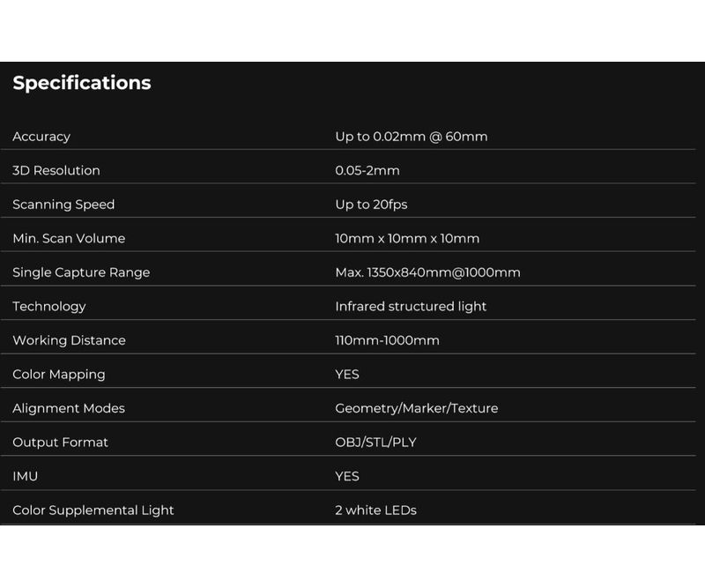The width and height of the screenshot is (705, 588).
Task: Click the 10mm x 10mm x 10mm value
Action: click(407, 238)
